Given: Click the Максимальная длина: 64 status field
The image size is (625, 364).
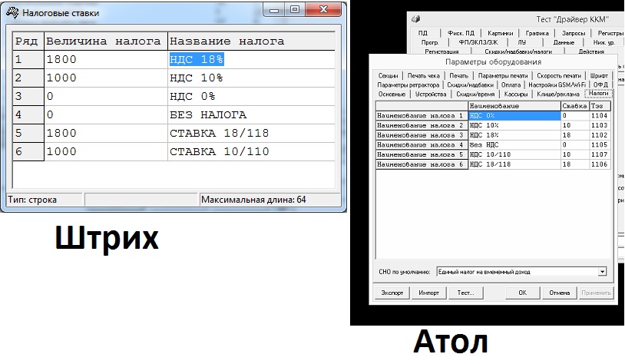Looking at the screenshot, I should point(270,200).
